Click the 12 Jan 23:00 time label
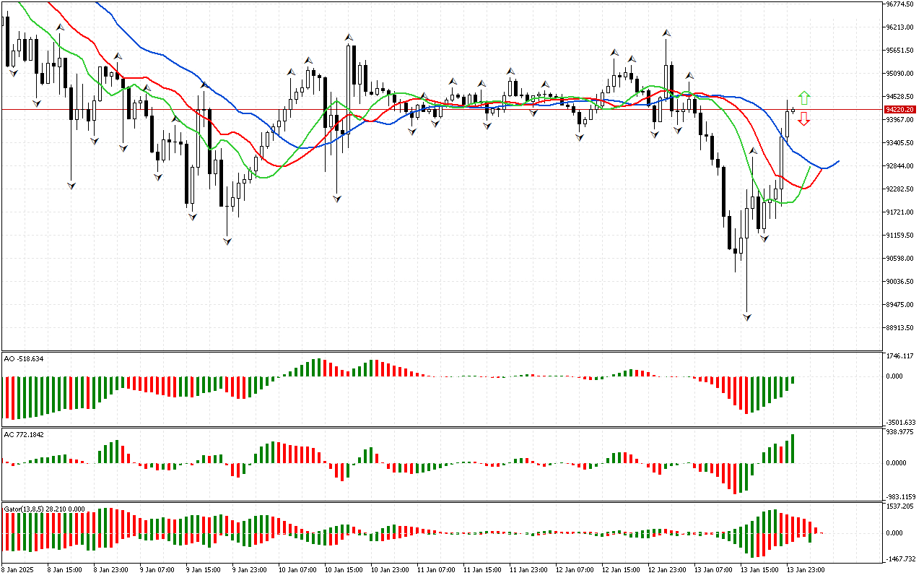This screenshot has width=924, height=578. click(x=666, y=569)
